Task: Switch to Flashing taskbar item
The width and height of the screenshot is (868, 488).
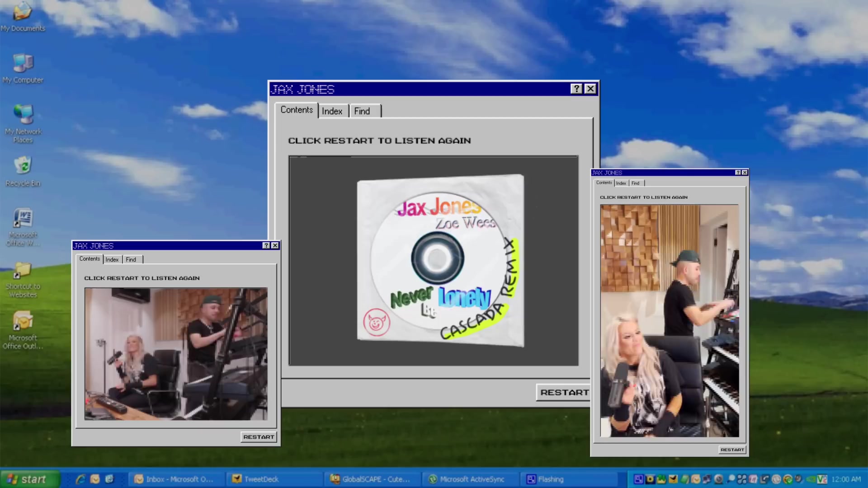Action: pyautogui.click(x=569, y=479)
